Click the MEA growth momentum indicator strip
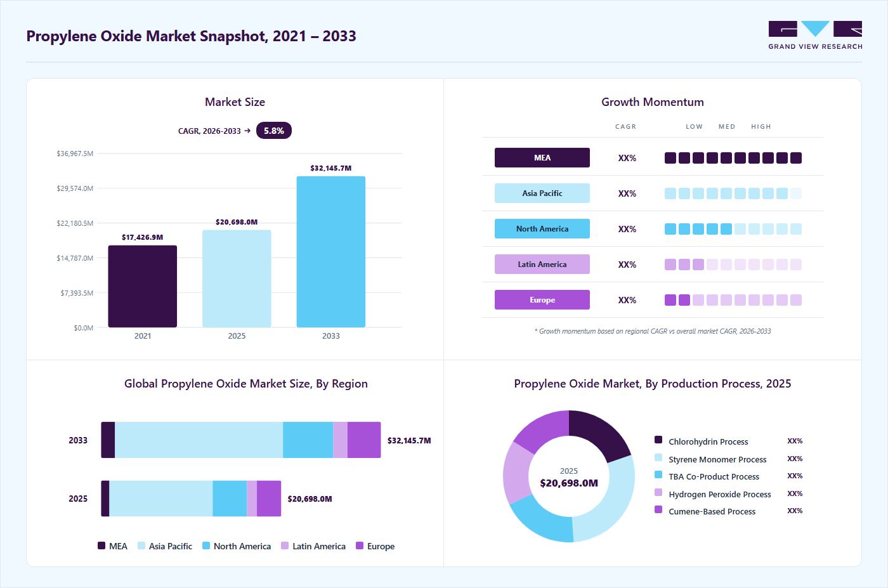 [733, 158]
